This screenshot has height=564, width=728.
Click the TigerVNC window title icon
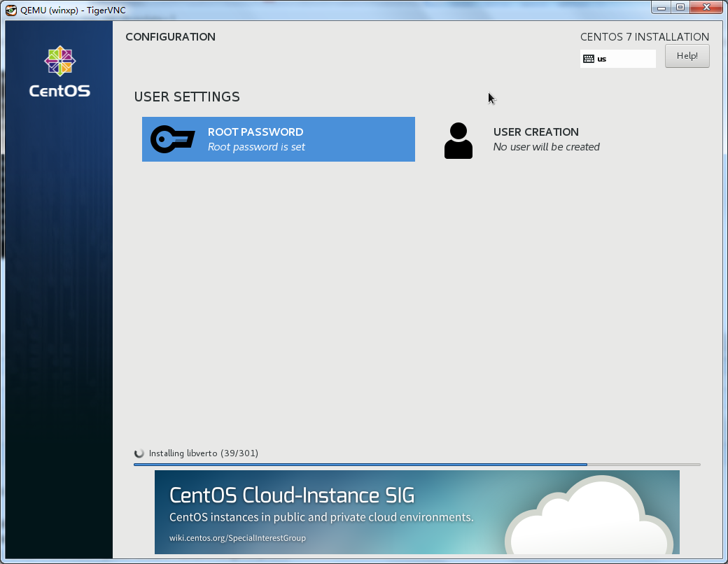coord(10,10)
